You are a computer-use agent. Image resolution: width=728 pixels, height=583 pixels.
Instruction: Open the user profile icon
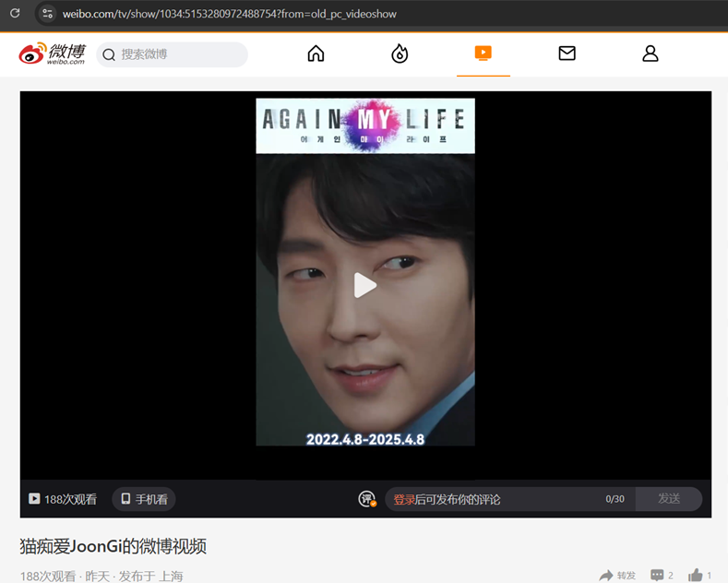(650, 54)
